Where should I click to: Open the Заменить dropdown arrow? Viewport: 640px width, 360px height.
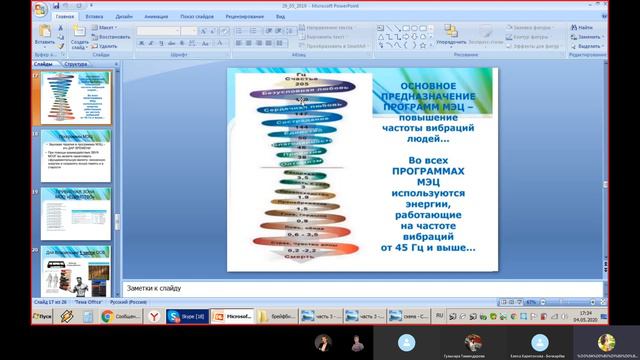(x=603, y=37)
